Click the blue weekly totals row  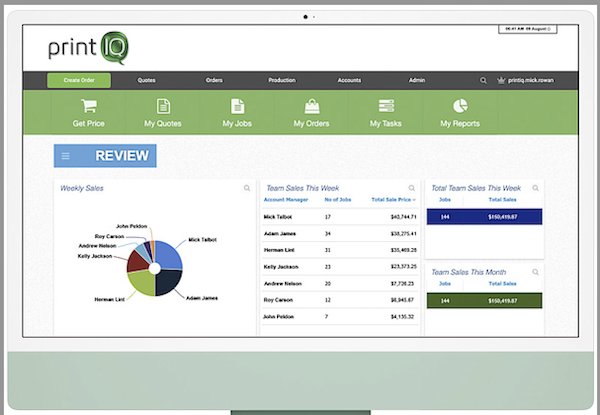pyautogui.click(x=484, y=217)
